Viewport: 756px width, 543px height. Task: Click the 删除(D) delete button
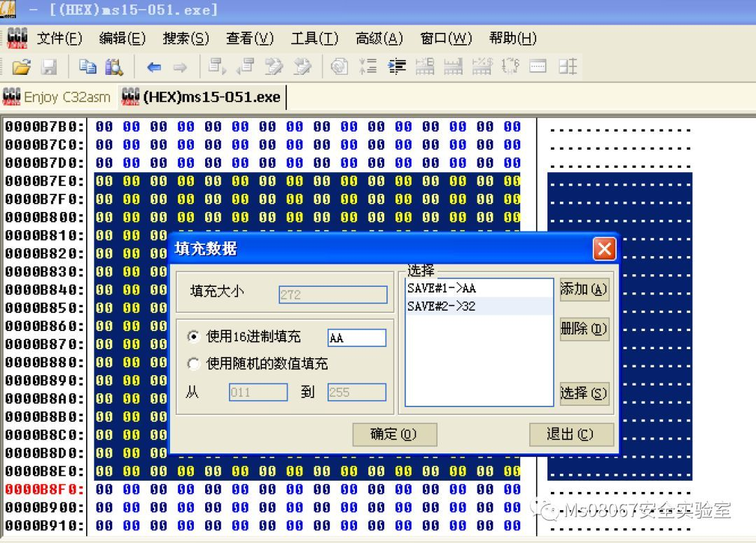(x=584, y=329)
